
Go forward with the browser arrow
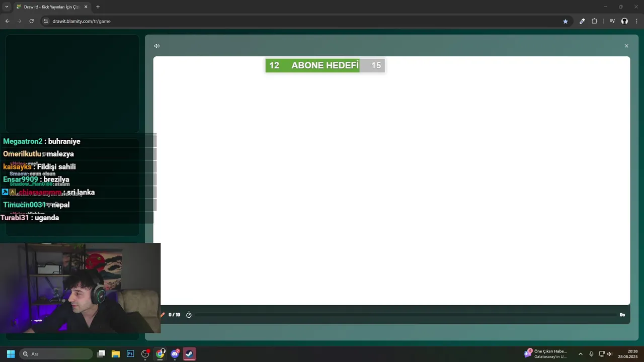pyautogui.click(x=19, y=21)
